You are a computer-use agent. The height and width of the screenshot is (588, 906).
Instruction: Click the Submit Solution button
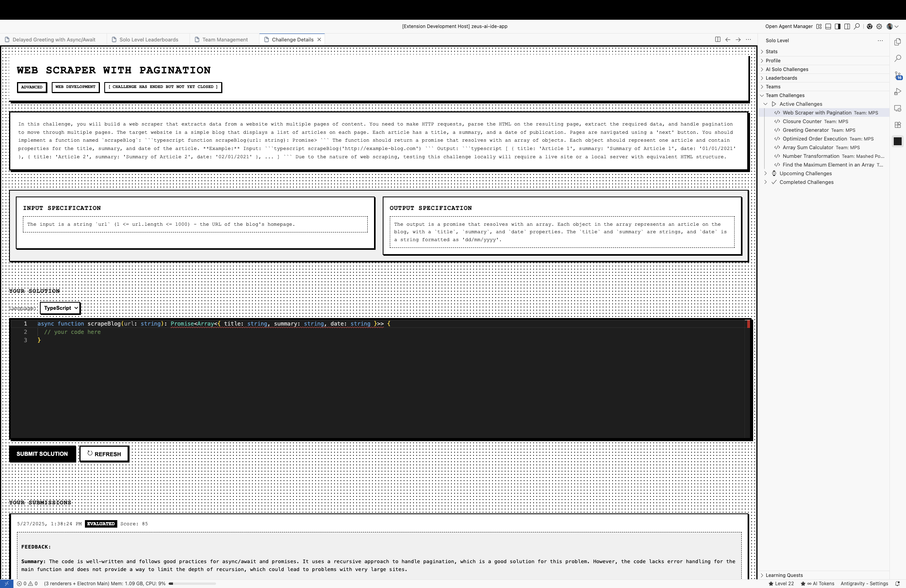[42, 454]
